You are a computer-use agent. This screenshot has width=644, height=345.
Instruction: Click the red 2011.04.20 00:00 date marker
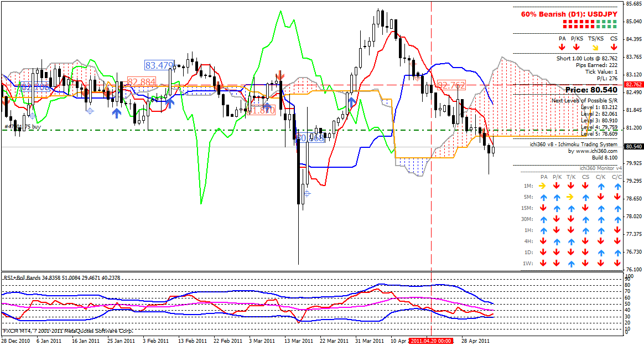coord(431,341)
